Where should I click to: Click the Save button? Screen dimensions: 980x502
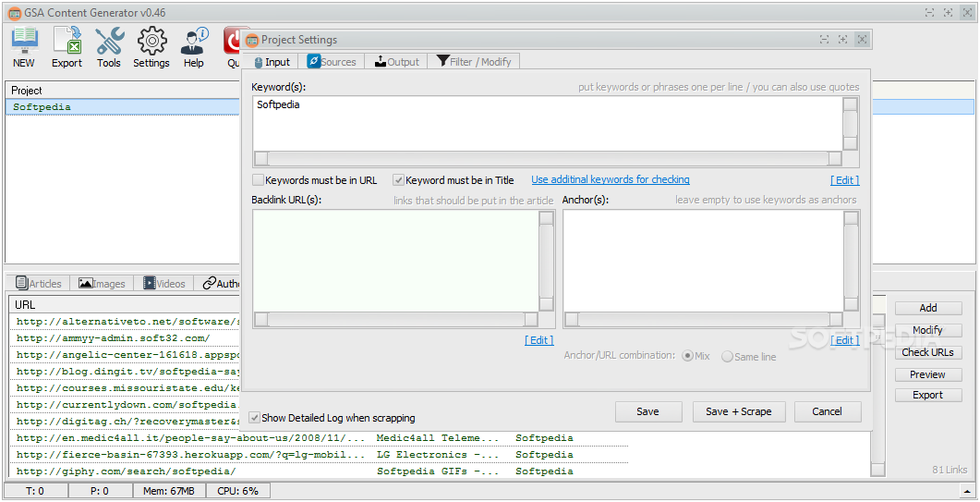(648, 412)
